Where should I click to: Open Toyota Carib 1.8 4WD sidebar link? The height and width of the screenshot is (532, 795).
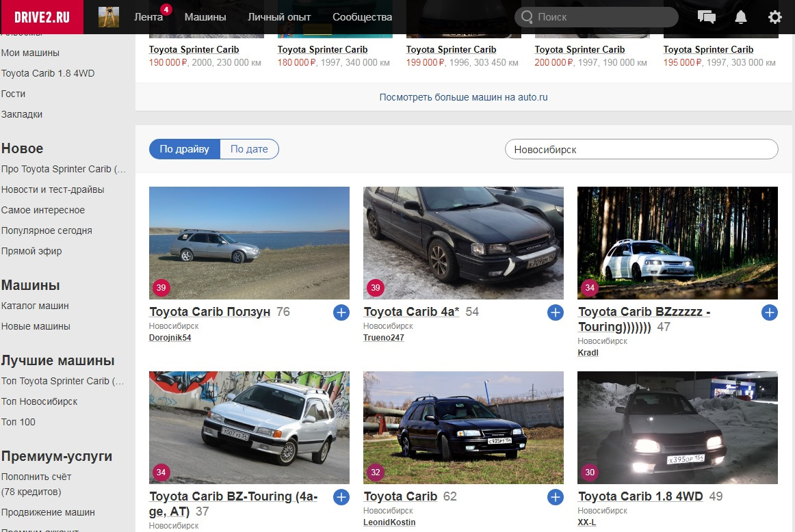tap(48, 73)
